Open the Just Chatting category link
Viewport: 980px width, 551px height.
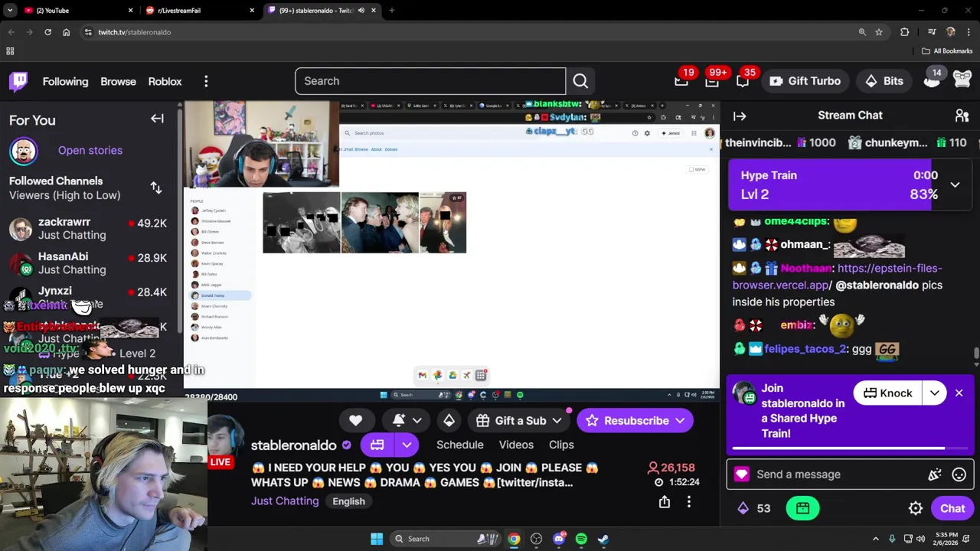pos(285,501)
